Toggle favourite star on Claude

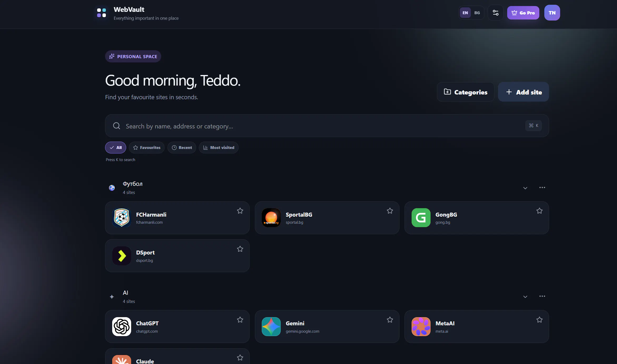coord(240,358)
